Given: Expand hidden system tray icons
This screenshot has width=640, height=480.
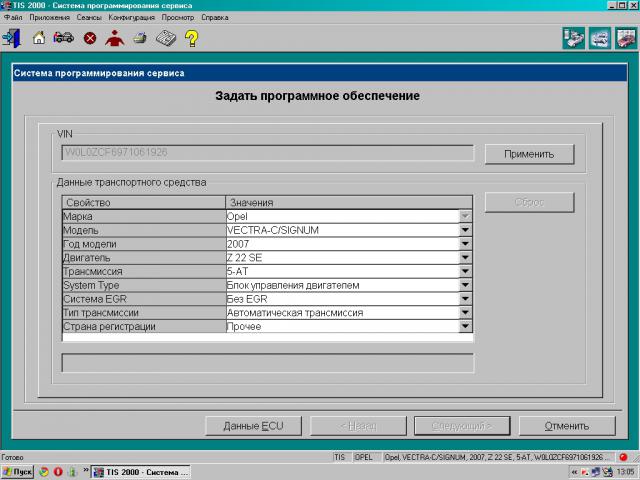Looking at the screenshot, I should tap(575, 472).
